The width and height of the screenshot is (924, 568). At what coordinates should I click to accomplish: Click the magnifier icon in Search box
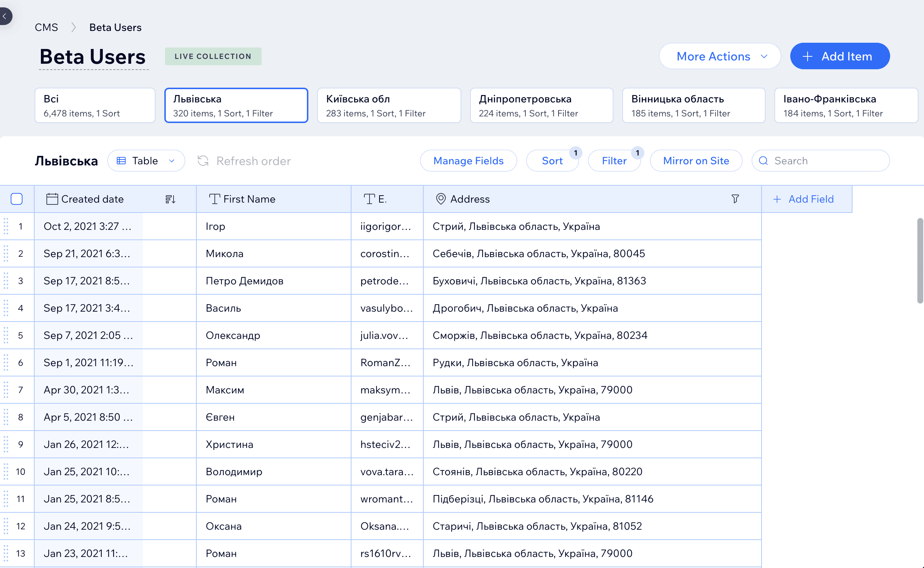click(763, 161)
